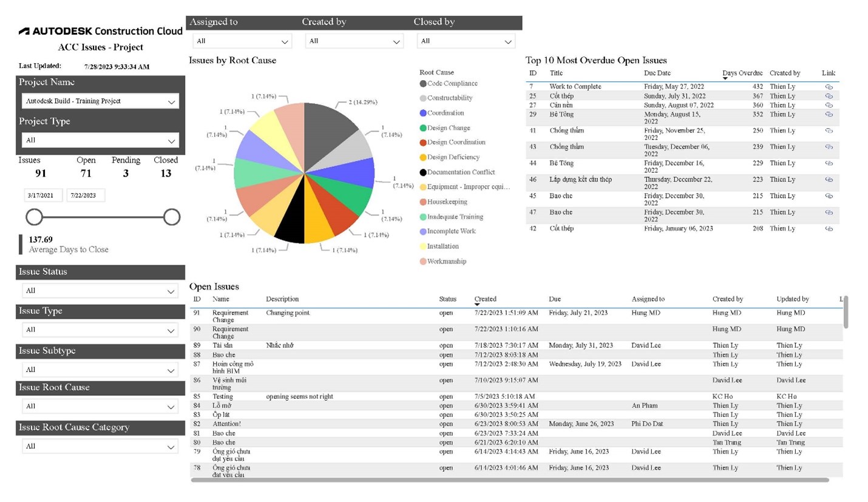Click the link icon for overdue issue 43
This screenshot has height=502, width=868.
[829, 147]
